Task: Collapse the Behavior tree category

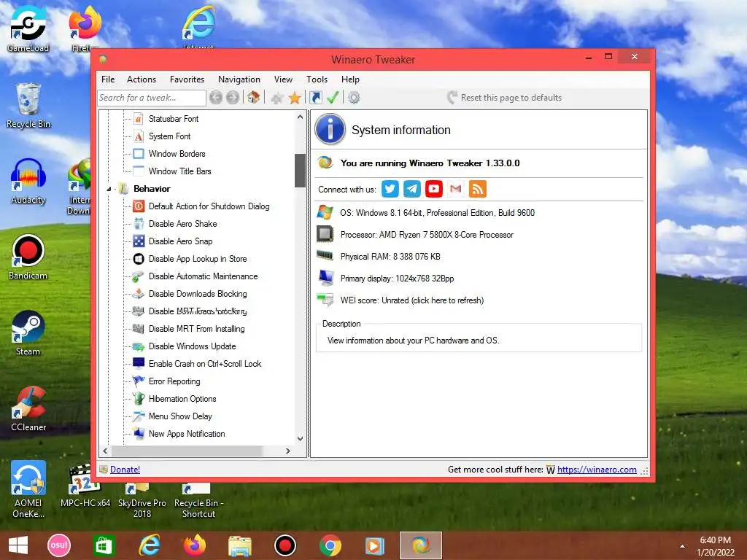Action: click(109, 189)
